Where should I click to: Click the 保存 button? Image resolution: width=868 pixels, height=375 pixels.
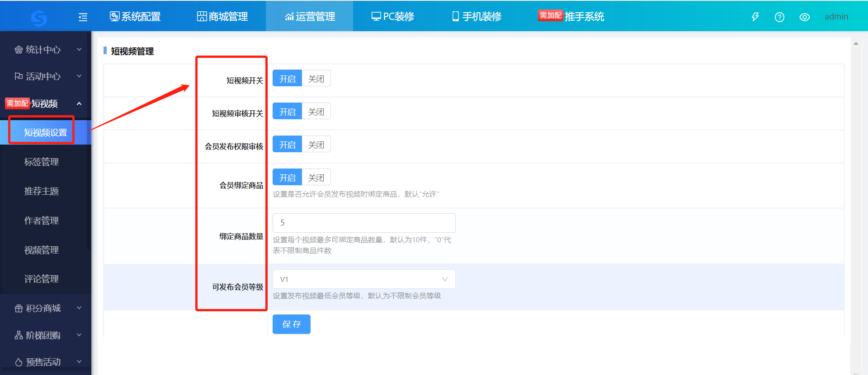(x=291, y=324)
